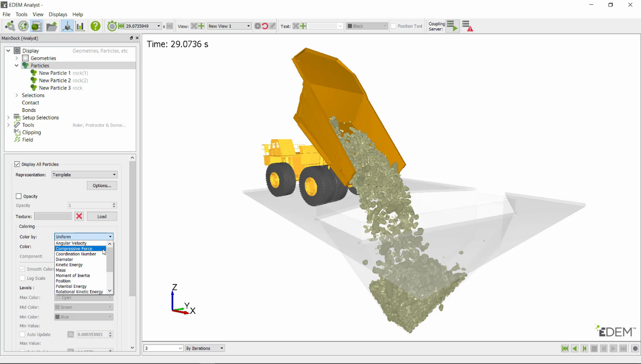Play simulation in reverse
Viewport: 641px width, 364px height.
575,348
